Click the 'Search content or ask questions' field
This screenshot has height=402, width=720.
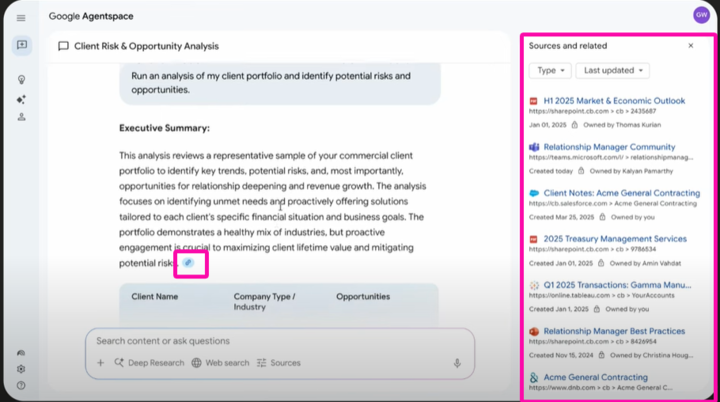280,341
